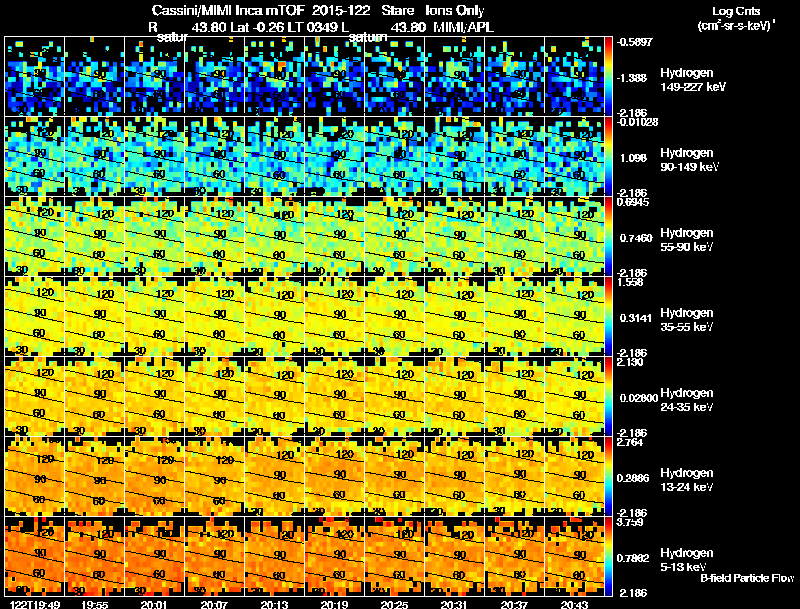Click the 20:01 time label
The image size is (800, 609).
(x=154, y=604)
